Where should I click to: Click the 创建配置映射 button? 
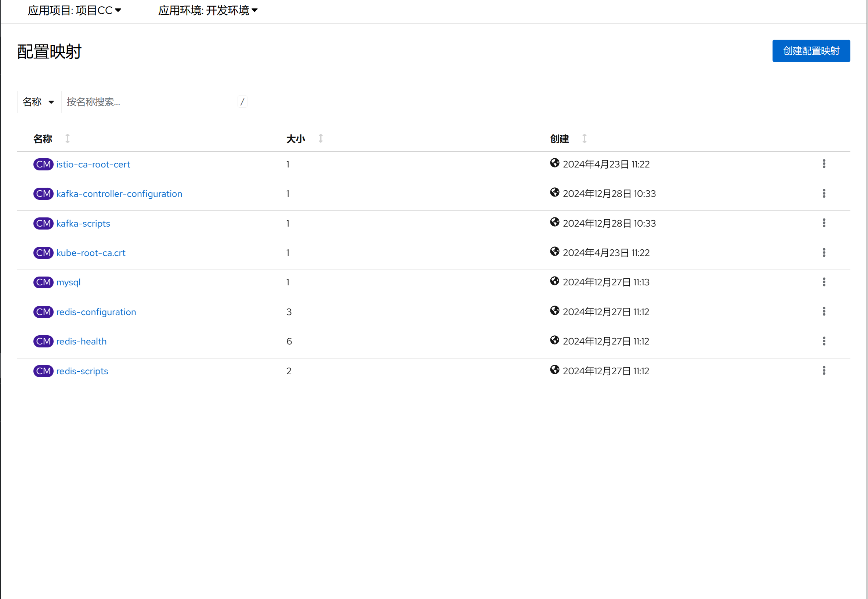(x=811, y=51)
